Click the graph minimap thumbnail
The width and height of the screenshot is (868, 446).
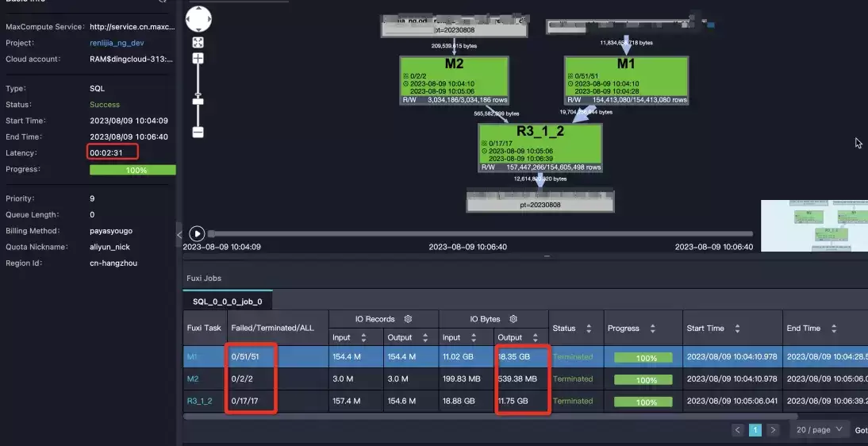click(814, 226)
